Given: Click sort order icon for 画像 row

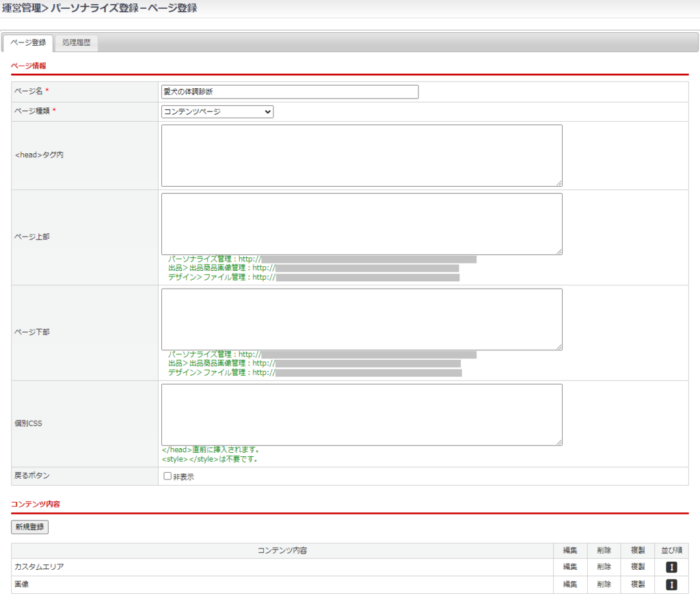Looking at the screenshot, I should click(x=671, y=585).
